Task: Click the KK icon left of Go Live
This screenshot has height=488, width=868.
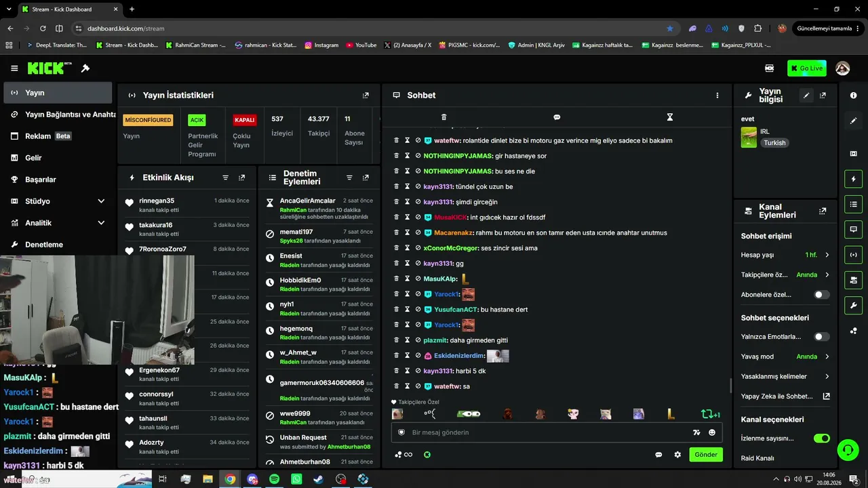Action: click(770, 68)
